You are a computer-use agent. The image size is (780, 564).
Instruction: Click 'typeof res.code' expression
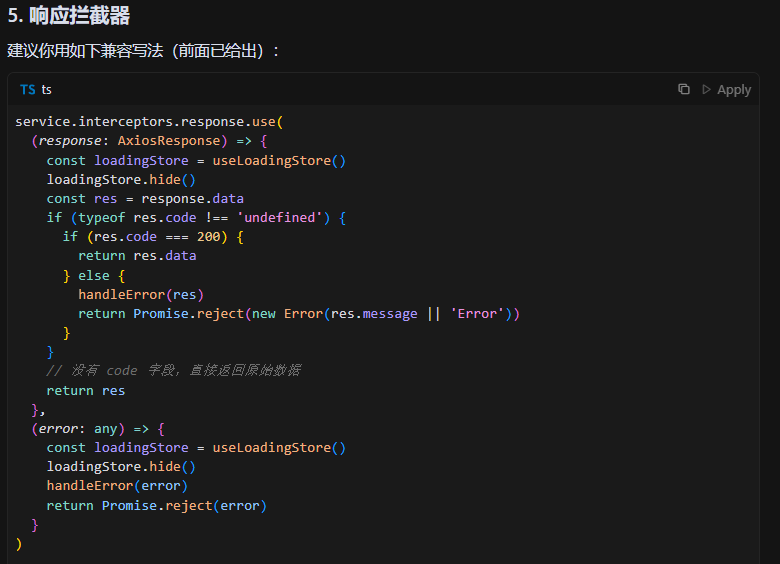137,217
